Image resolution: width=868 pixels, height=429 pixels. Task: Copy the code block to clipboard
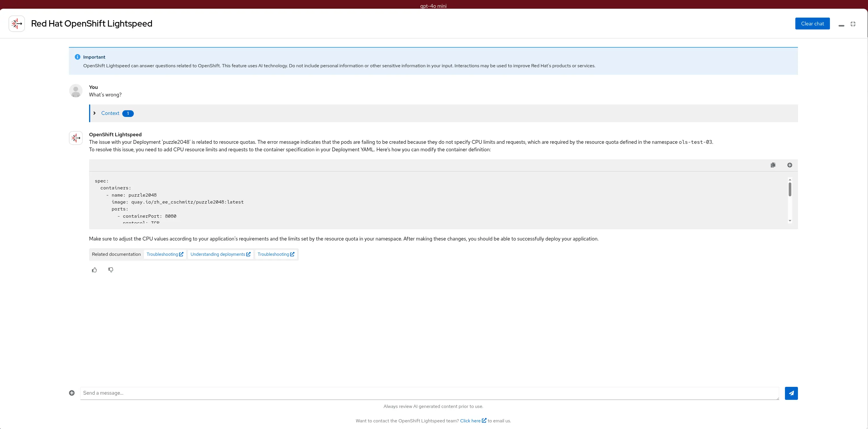click(773, 165)
